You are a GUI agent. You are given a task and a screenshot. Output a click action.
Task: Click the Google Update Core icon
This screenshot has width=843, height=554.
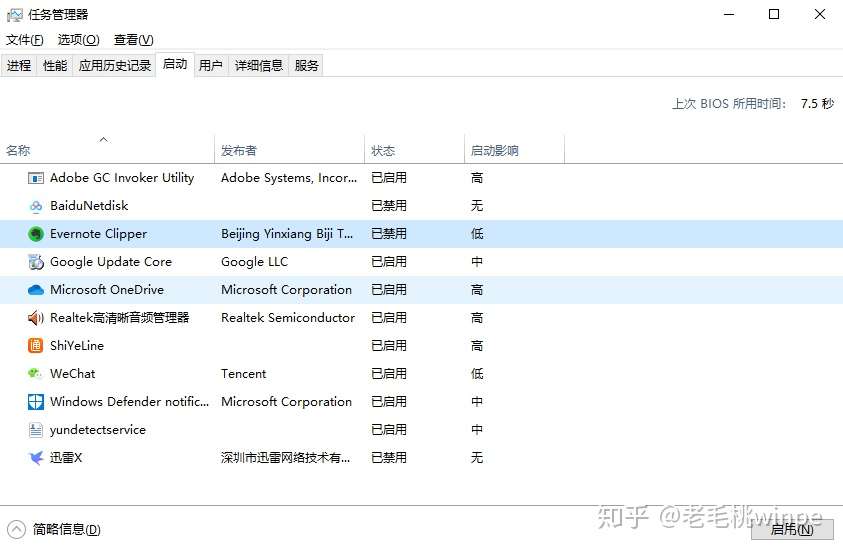35,262
